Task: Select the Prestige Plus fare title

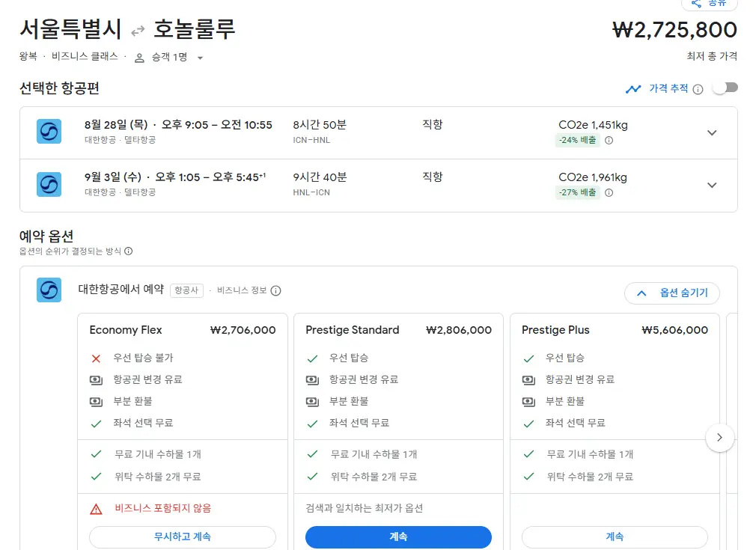Action: 555,330
